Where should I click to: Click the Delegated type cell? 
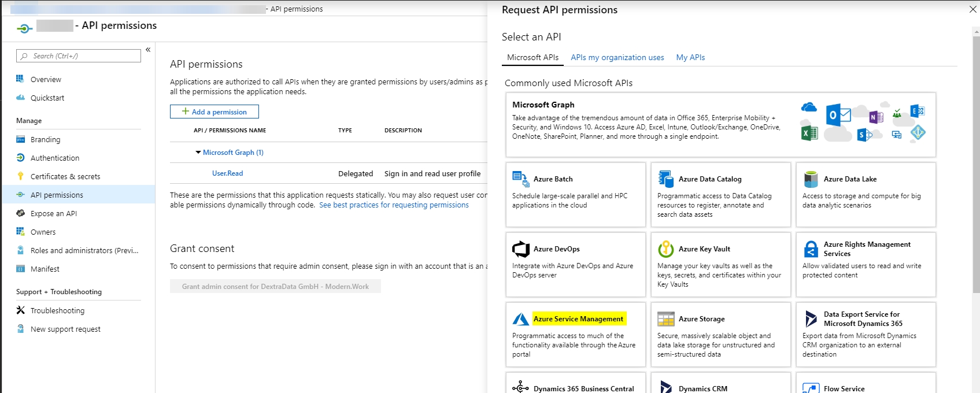coord(356,174)
